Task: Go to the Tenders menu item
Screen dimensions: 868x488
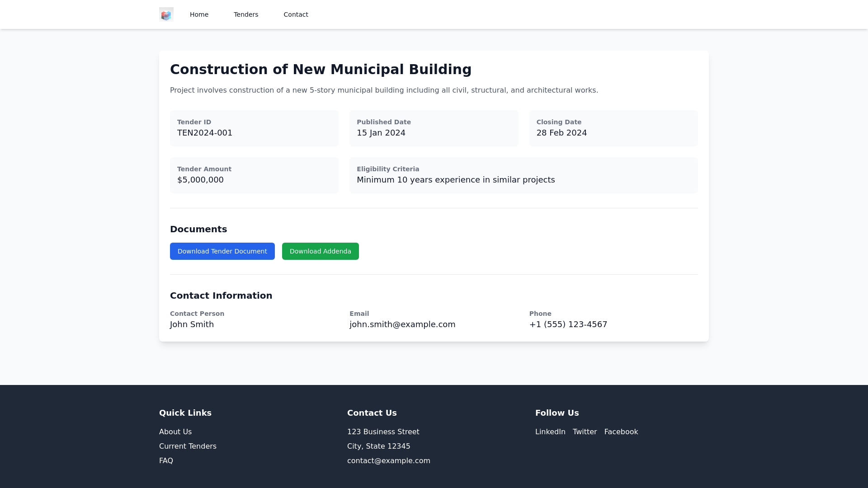Action: (x=246, y=14)
